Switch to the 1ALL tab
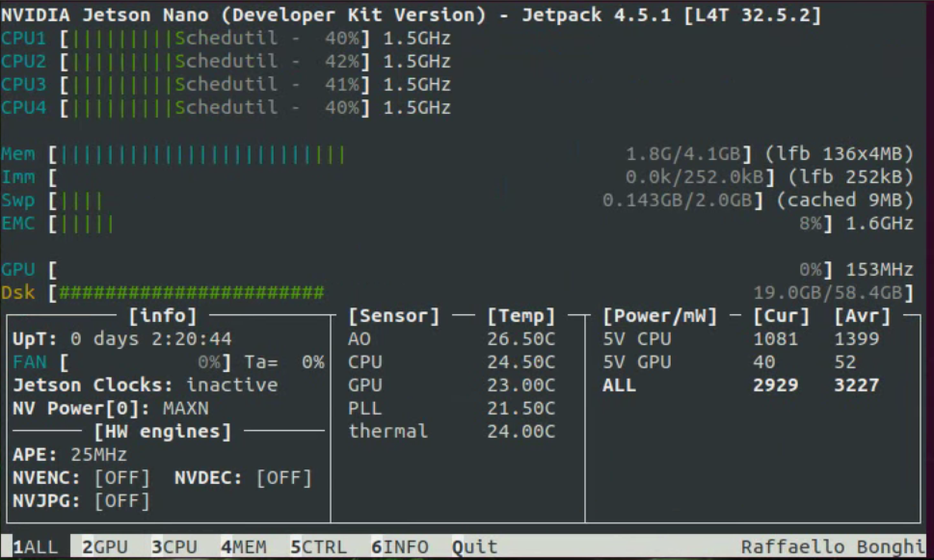934x560 pixels. (x=35, y=547)
